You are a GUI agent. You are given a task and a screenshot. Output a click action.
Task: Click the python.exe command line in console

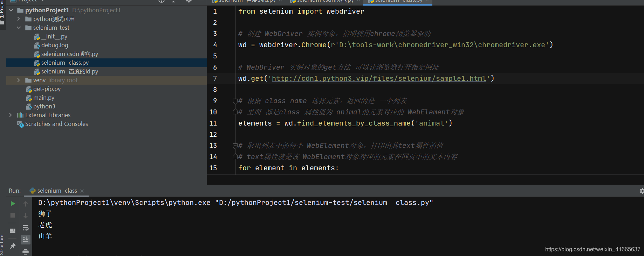[235, 202]
